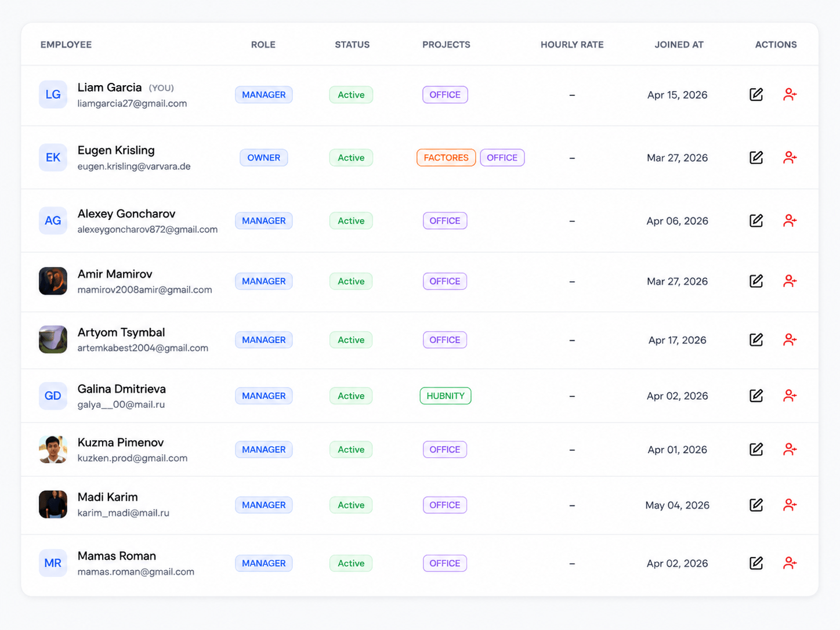Image resolution: width=840 pixels, height=630 pixels.
Task: Click the MR initials avatar
Action: tap(53, 563)
